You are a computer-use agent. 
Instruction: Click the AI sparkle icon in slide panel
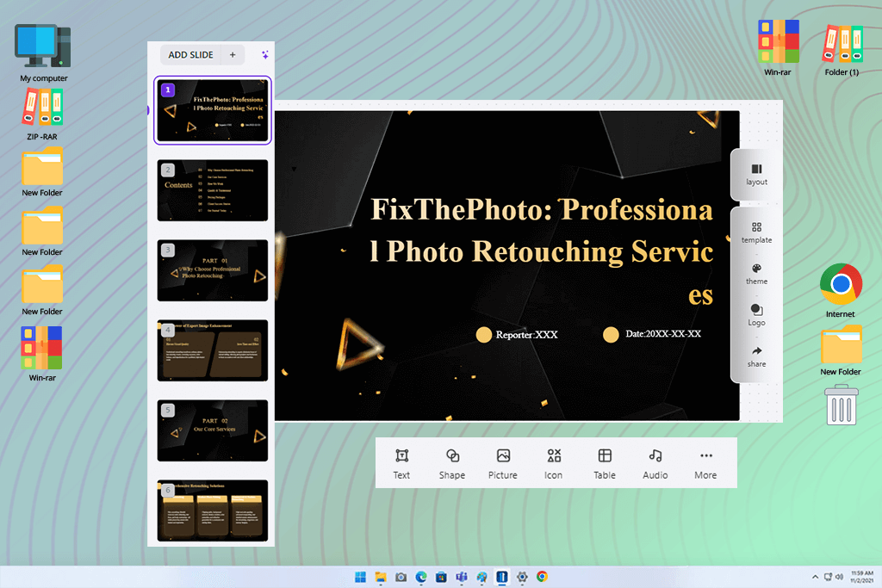(265, 54)
